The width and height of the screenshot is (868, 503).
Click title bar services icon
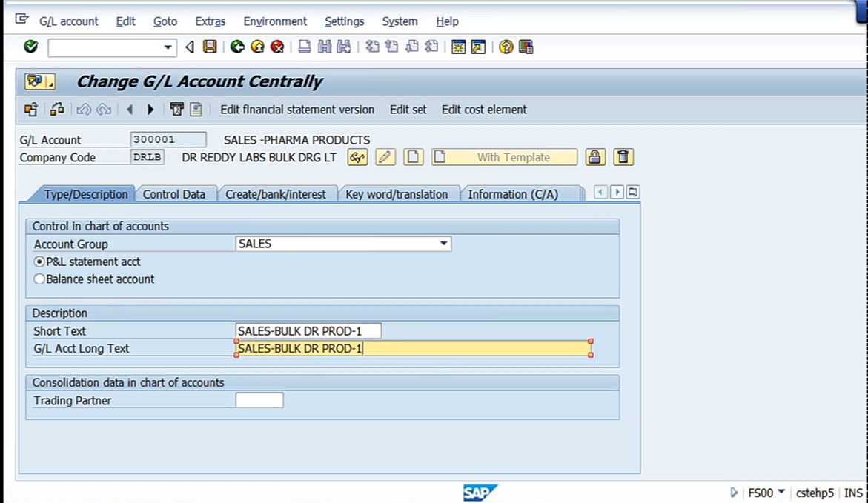click(40, 82)
